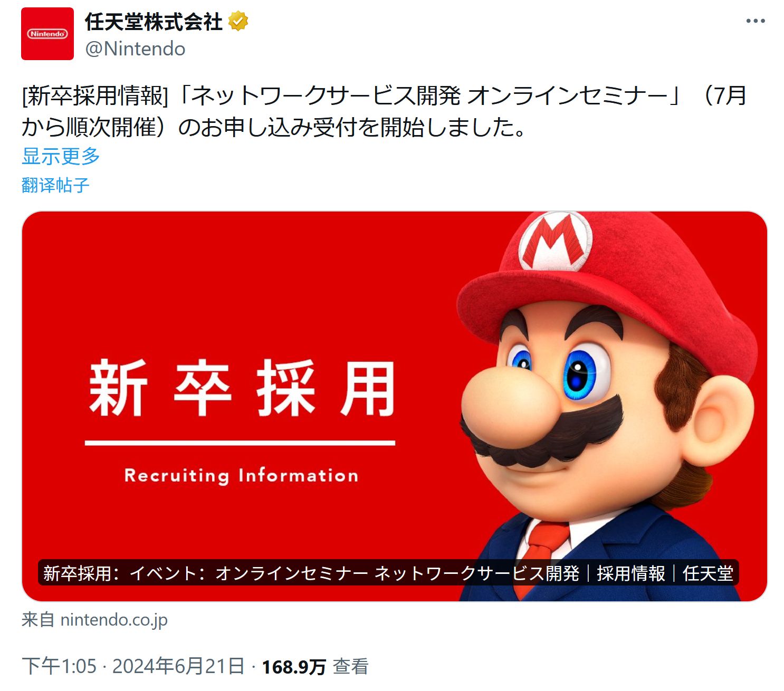Screen dimensions: 784x691
Task: Click the large 新卒採用 heading in card
Action: tap(242, 388)
